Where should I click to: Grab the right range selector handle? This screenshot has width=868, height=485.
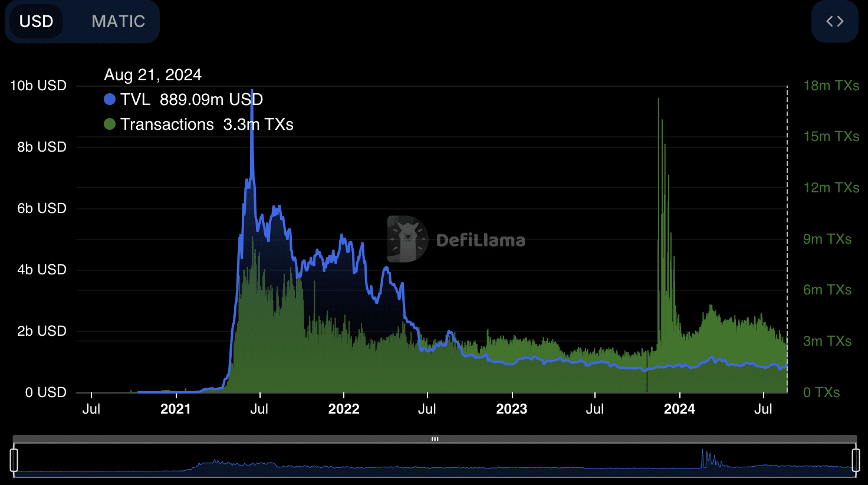point(855,460)
